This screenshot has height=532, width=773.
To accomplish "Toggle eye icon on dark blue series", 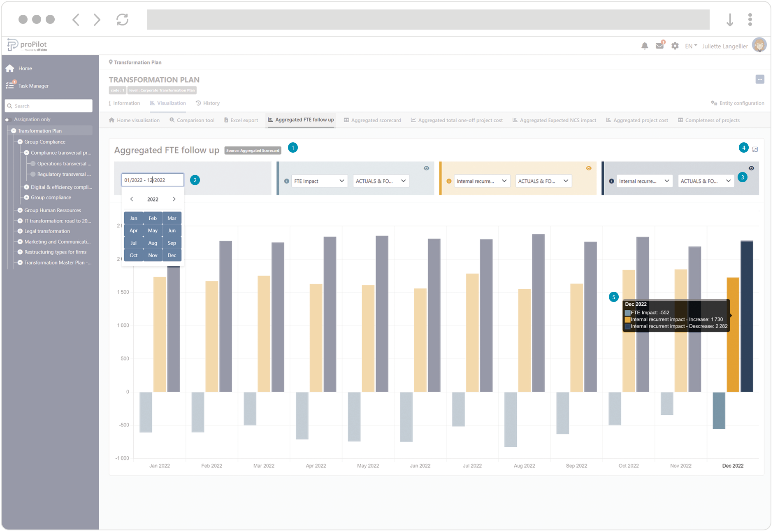I will tap(751, 168).
